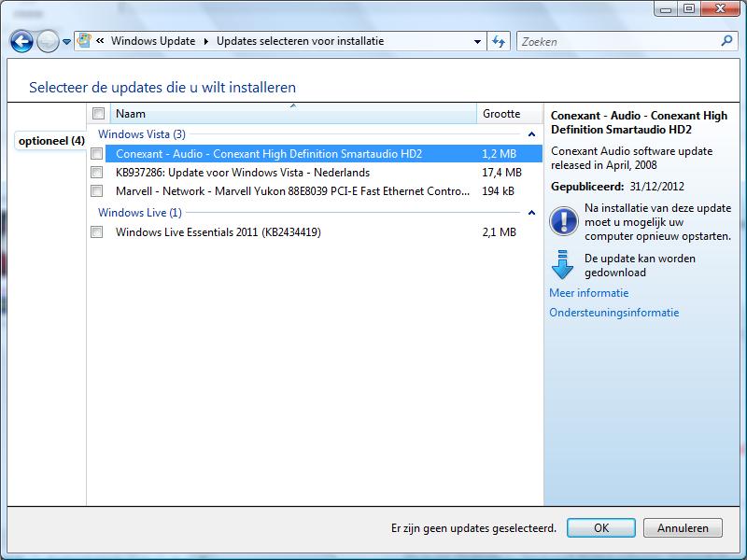Click the sort arrow above Naam column
The image size is (747, 560).
pos(293,105)
